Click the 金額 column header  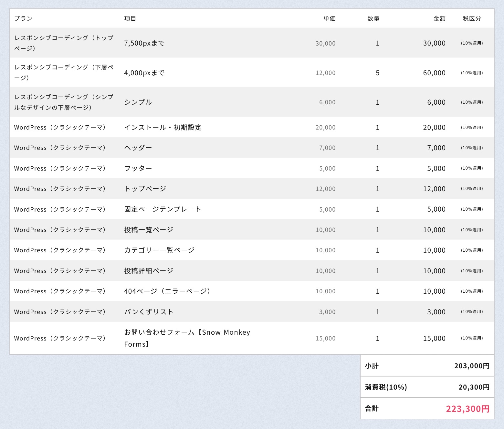pos(439,18)
